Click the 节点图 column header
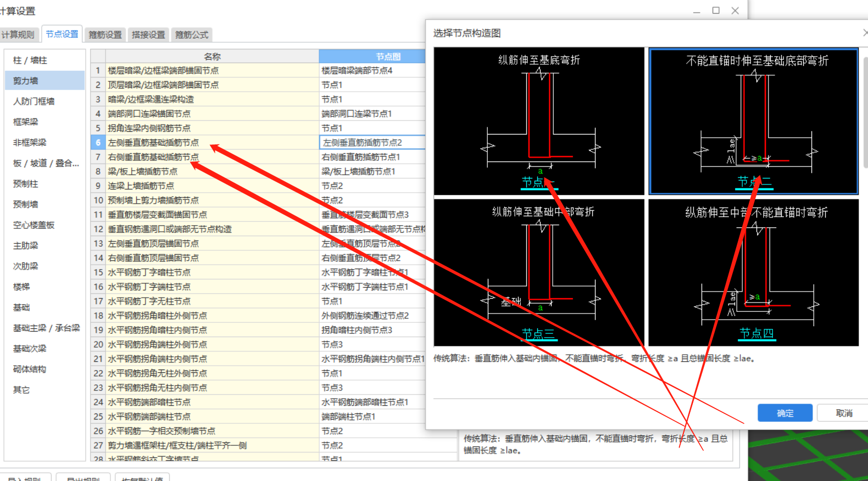The image size is (868, 481). 372,57
